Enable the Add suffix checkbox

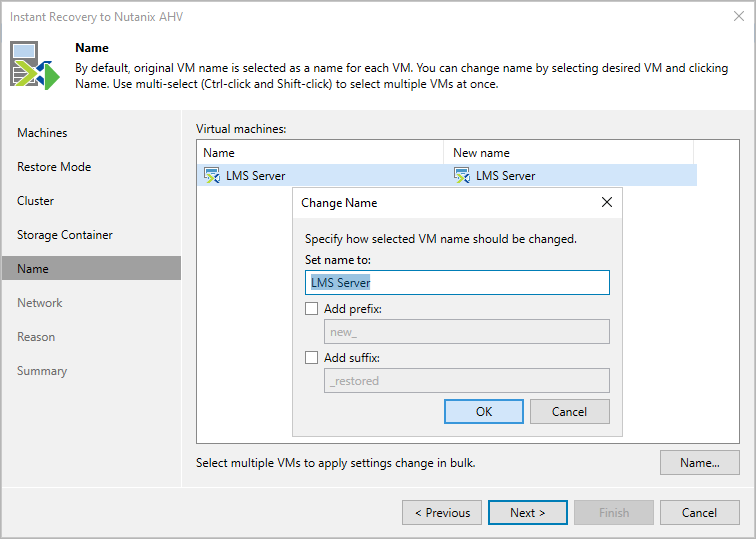click(312, 358)
